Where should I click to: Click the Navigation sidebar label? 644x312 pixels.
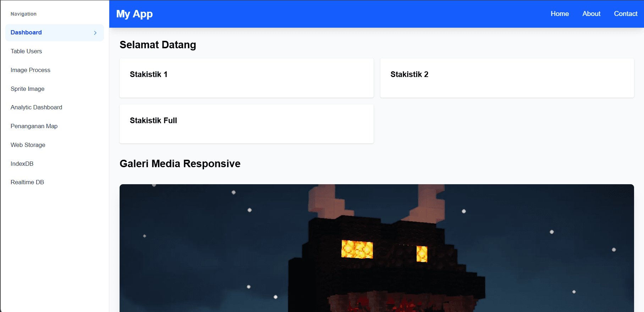pos(23,14)
